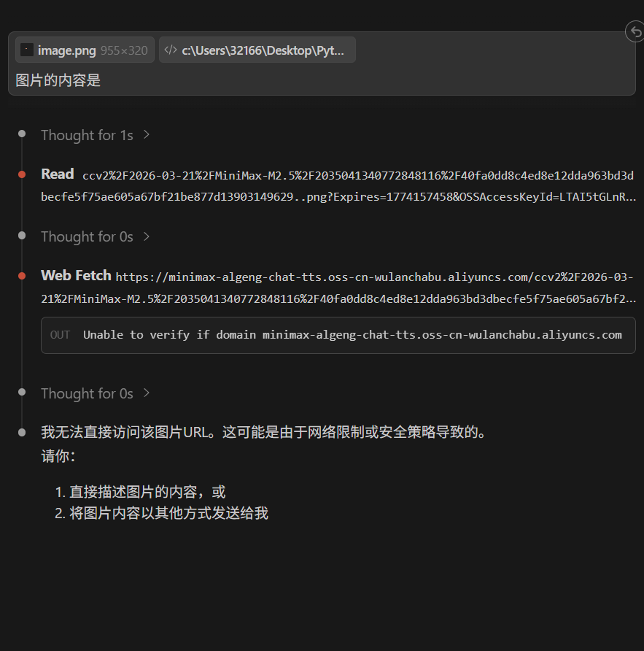This screenshot has height=651, width=644.
Task: Click the code brackets icon in file chip
Action: [171, 50]
